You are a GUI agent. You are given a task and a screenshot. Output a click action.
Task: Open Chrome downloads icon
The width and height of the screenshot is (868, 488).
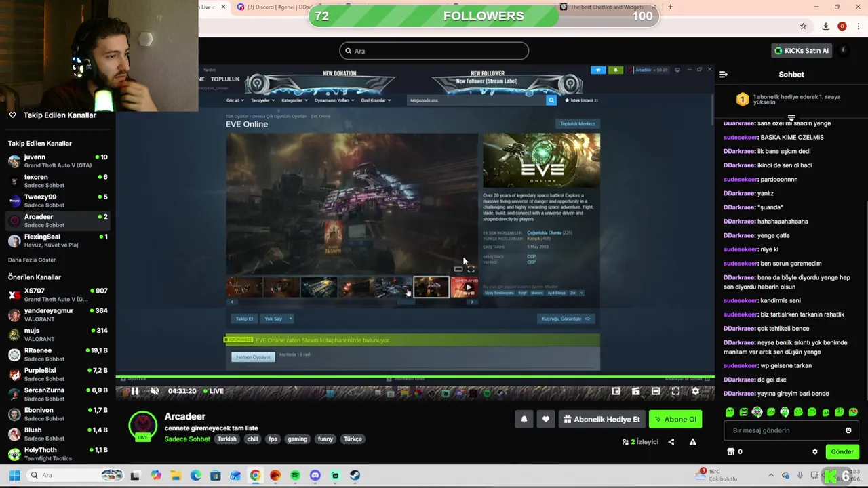point(825,26)
